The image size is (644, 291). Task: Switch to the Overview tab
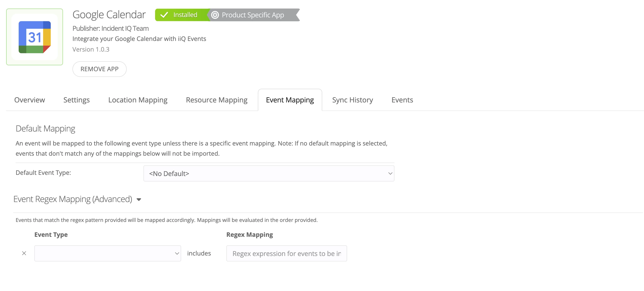tap(30, 100)
